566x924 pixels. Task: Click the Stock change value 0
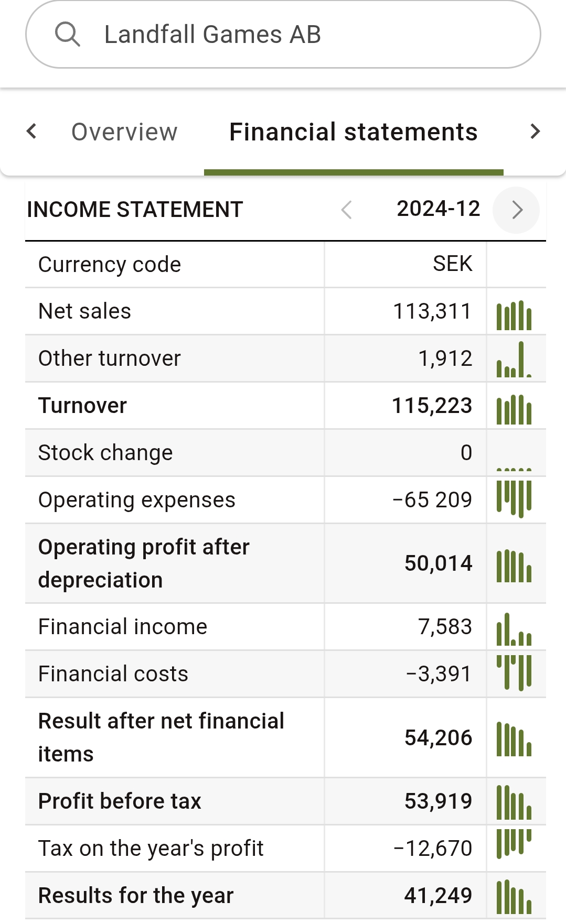tap(466, 453)
